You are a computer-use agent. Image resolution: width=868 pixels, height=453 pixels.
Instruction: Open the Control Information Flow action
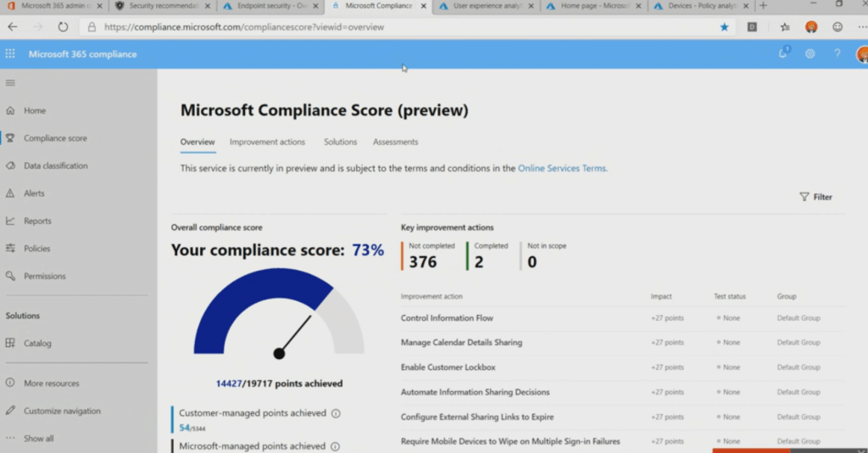[447, 318]
